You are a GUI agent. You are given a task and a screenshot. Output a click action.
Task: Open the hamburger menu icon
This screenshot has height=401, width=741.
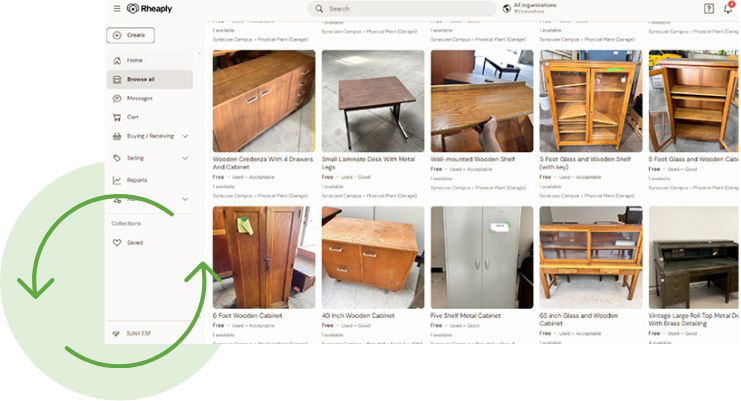tap(117, 9)
